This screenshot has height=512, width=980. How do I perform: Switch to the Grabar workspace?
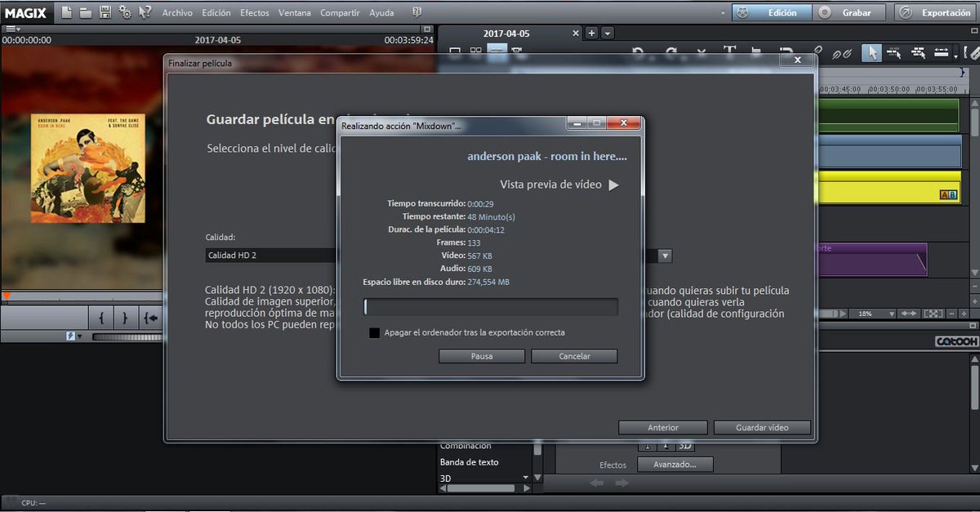pyautogui.click(x=849, y=12)
